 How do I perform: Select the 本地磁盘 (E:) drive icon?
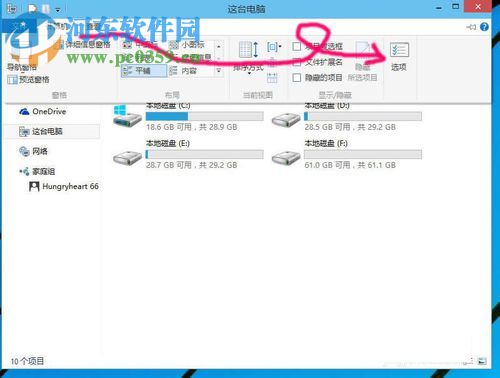[128, 157]
